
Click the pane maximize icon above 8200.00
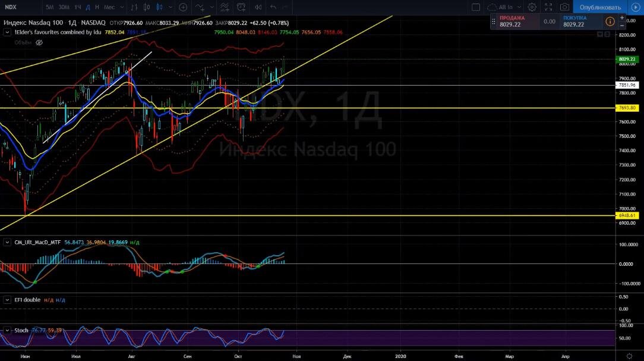tap(607, 34)
